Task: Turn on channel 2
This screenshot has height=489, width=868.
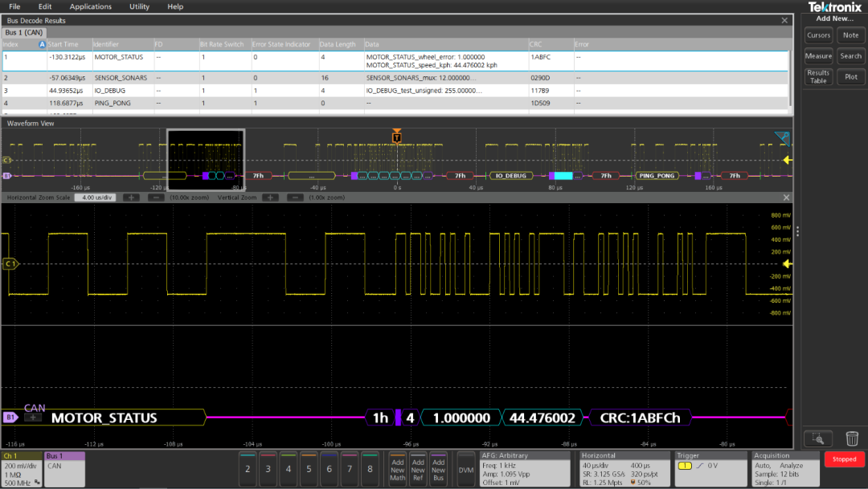Action: pyautogui.click(x=249, y=469)
